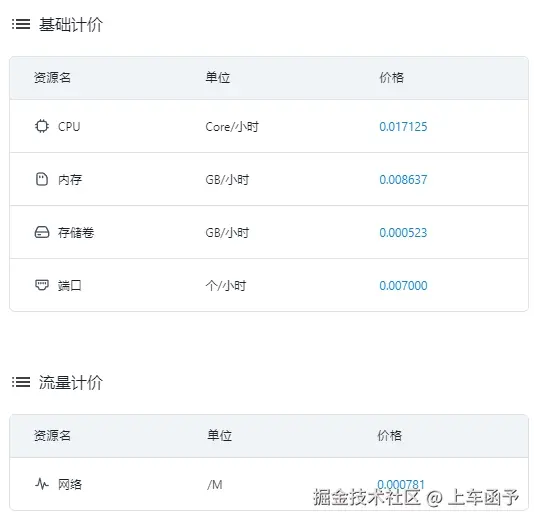This screenshot has width=534, height=522.
Task: Click the 端口 port icon
Action: point(42,285)
